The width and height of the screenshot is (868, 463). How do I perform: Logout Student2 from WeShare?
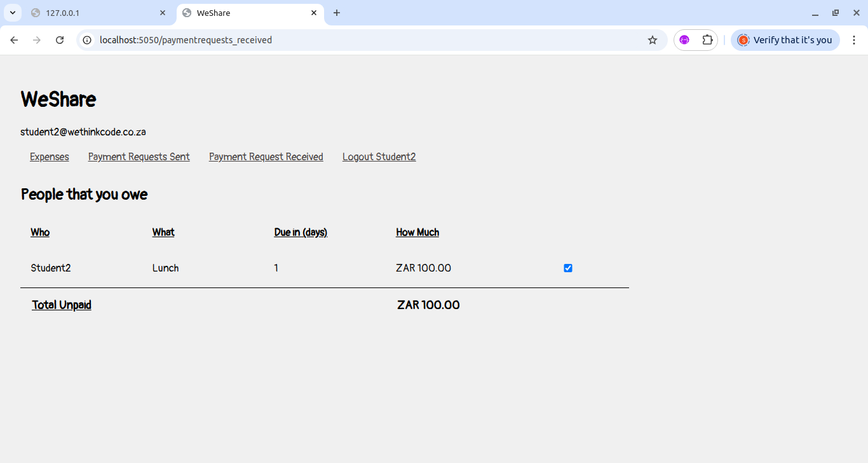(x=379, y=156)
